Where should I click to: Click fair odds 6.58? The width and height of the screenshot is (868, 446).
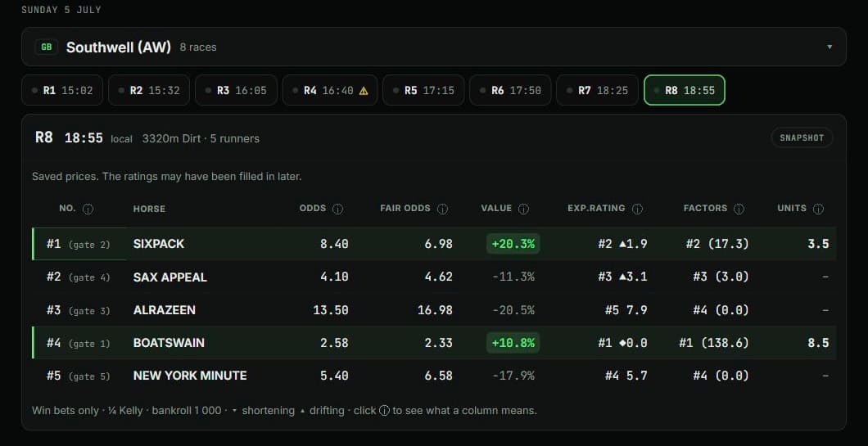(438, 376)
